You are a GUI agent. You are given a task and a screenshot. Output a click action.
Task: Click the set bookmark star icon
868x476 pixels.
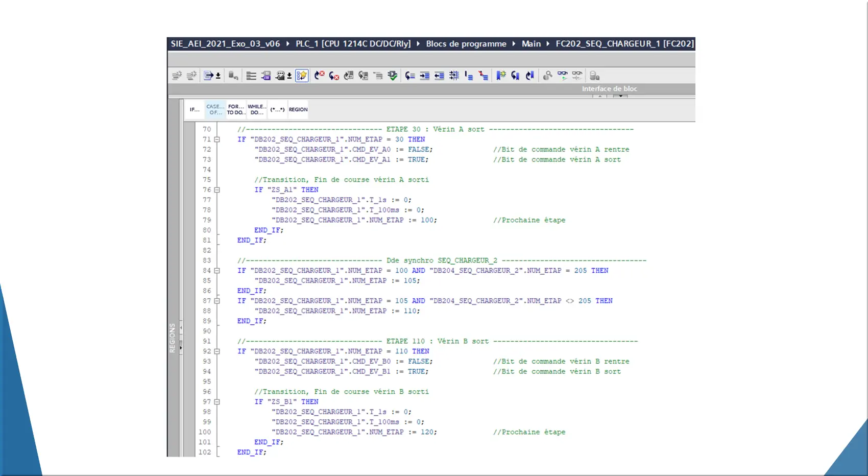coord(501,76)
